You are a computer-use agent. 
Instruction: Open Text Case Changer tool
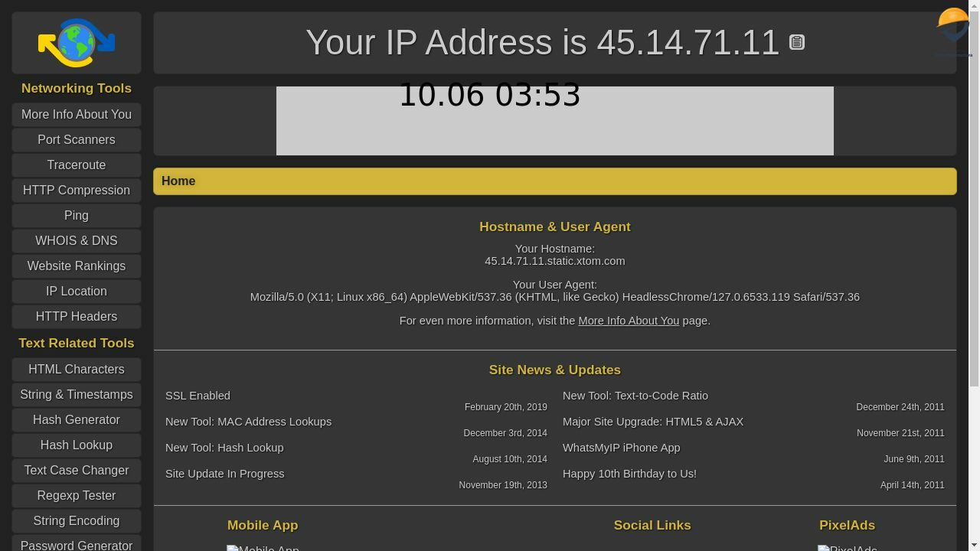pos(77,471)
